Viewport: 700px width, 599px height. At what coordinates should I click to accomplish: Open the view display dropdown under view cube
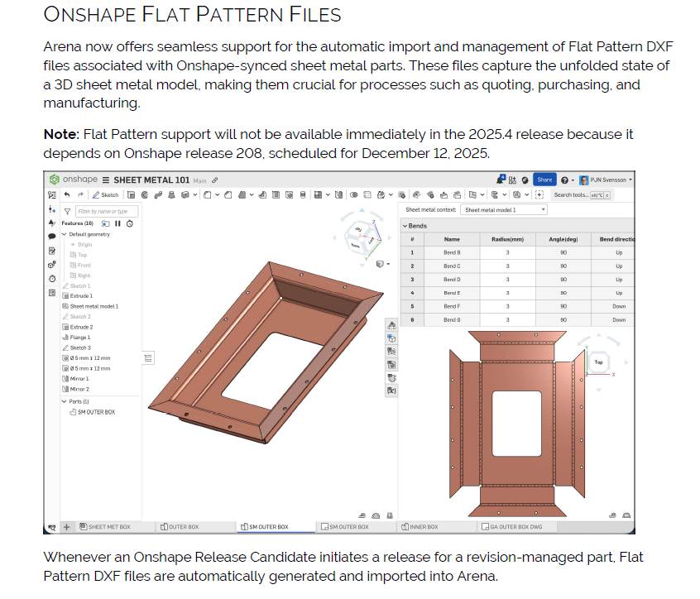click(382, 264)
